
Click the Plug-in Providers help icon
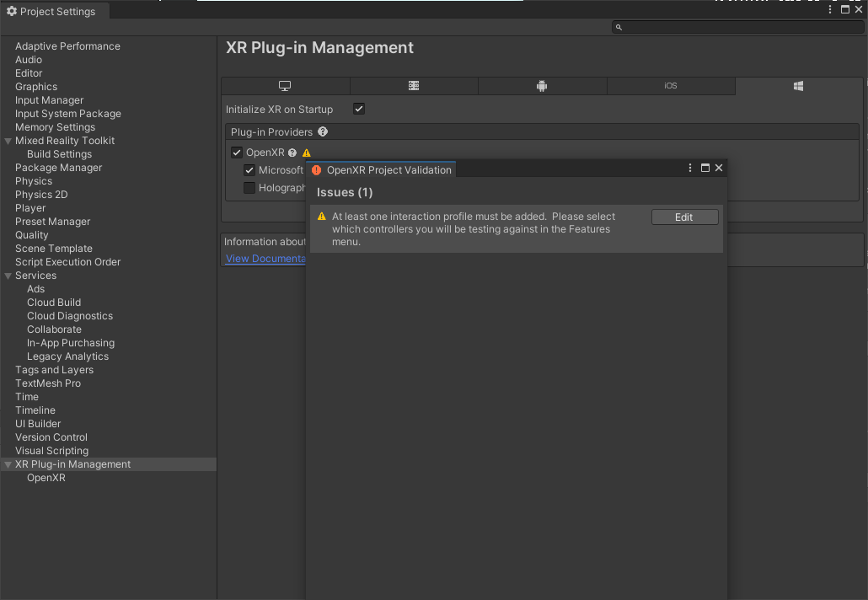click(x=323, y=132)
